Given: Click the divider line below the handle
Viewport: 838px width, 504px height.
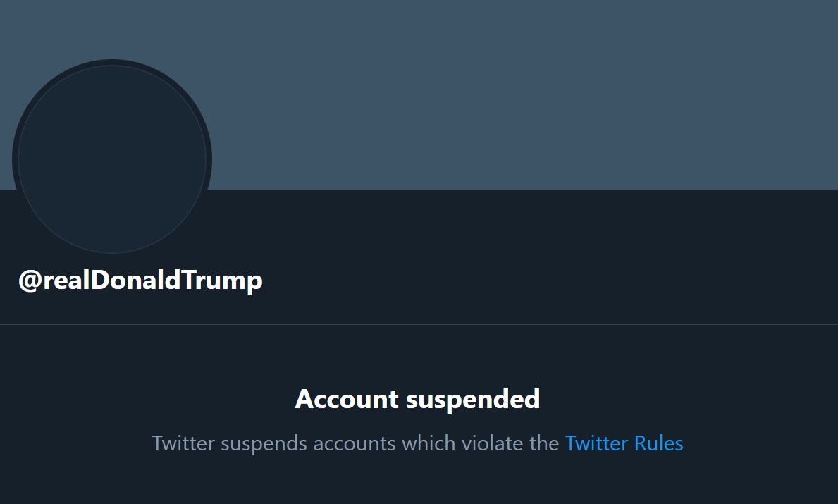Looking at the screenshot, I should 419,324.
